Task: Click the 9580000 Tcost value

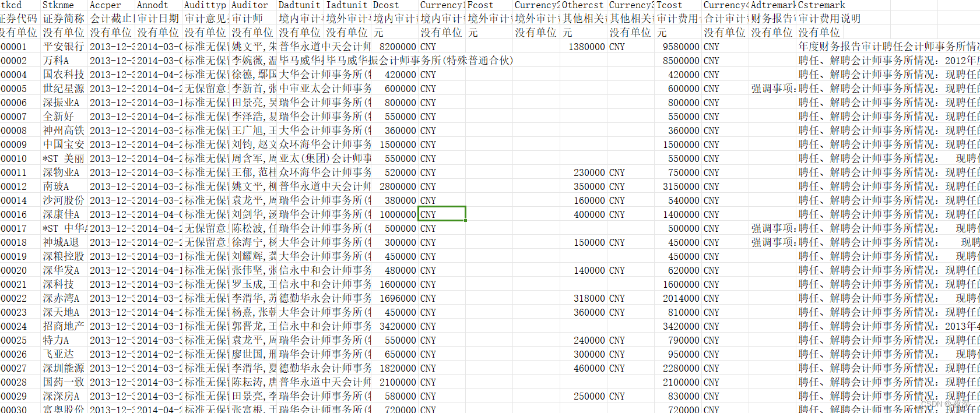Action: (678, 47)
